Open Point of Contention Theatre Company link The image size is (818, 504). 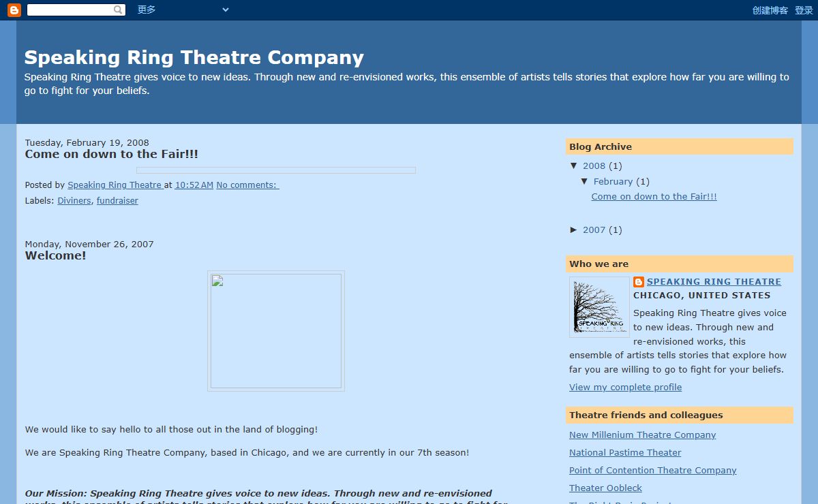[x=653, y=470]
